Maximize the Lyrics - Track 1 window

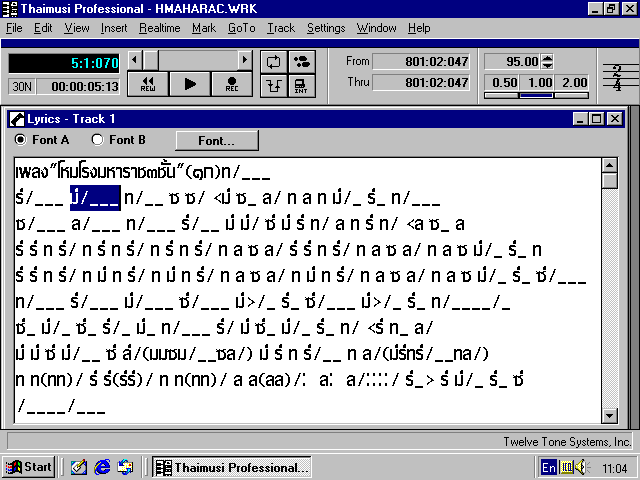pos(596,119)
